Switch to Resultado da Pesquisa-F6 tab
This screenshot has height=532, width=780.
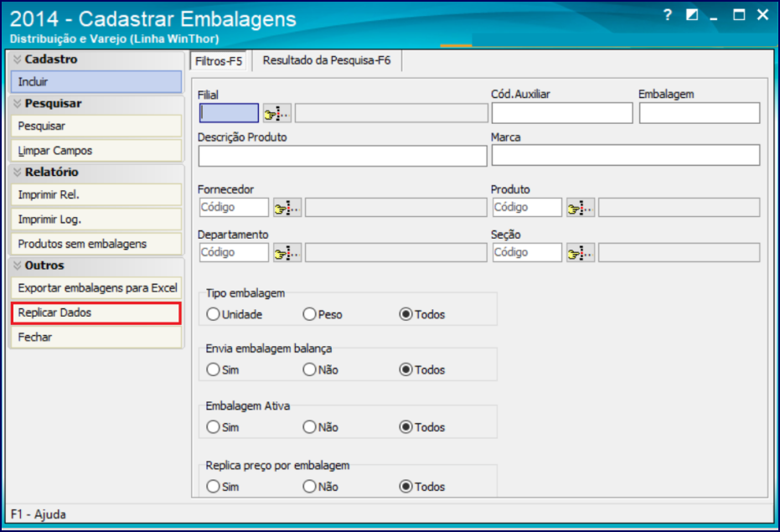click(x=327, y=60)
